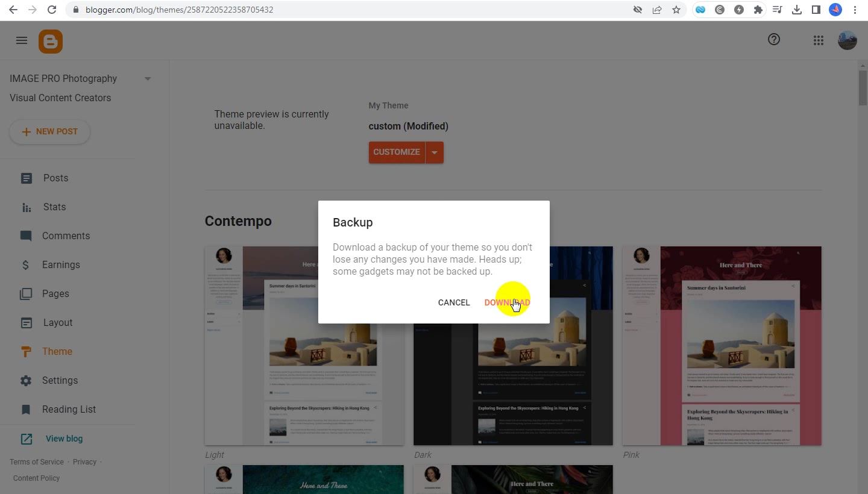
Task: Select the Pink Contempo theme thumbnail
Action: point(722,346)
